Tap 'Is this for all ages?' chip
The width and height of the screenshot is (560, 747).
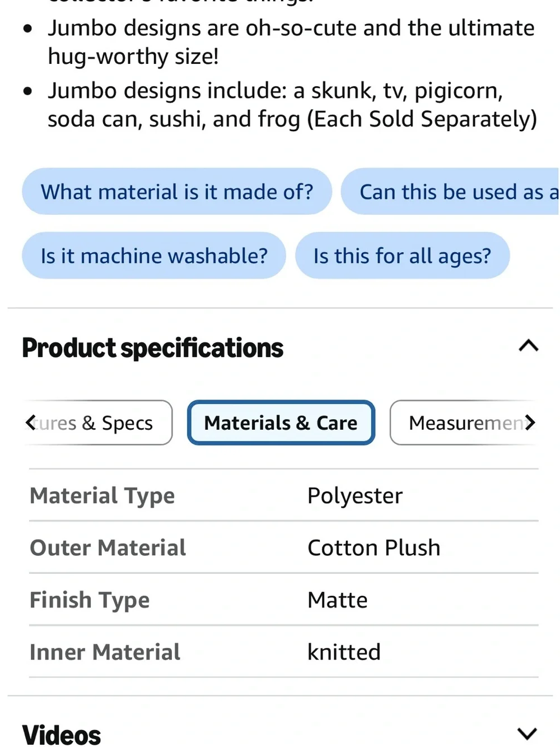(x=402, y=256)
